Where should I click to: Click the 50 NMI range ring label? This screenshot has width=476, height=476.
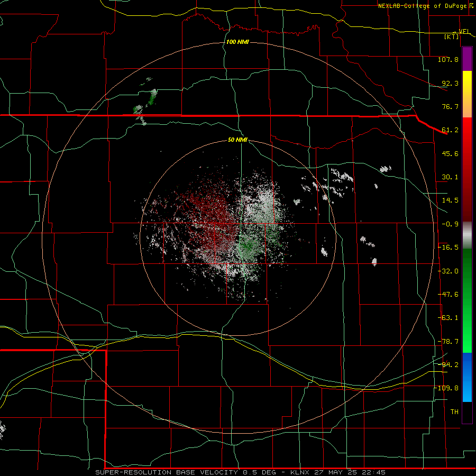tap(237, 140)
